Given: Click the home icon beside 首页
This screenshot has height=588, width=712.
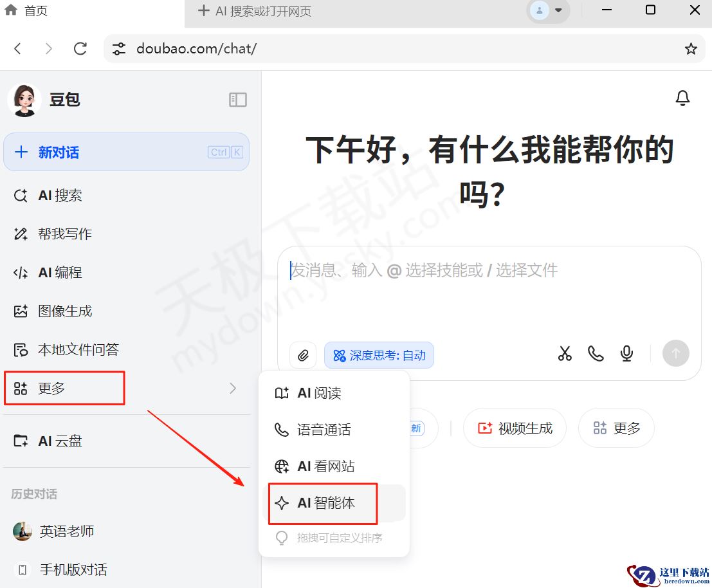Looking at the screenshot, I should click(10, 10).
